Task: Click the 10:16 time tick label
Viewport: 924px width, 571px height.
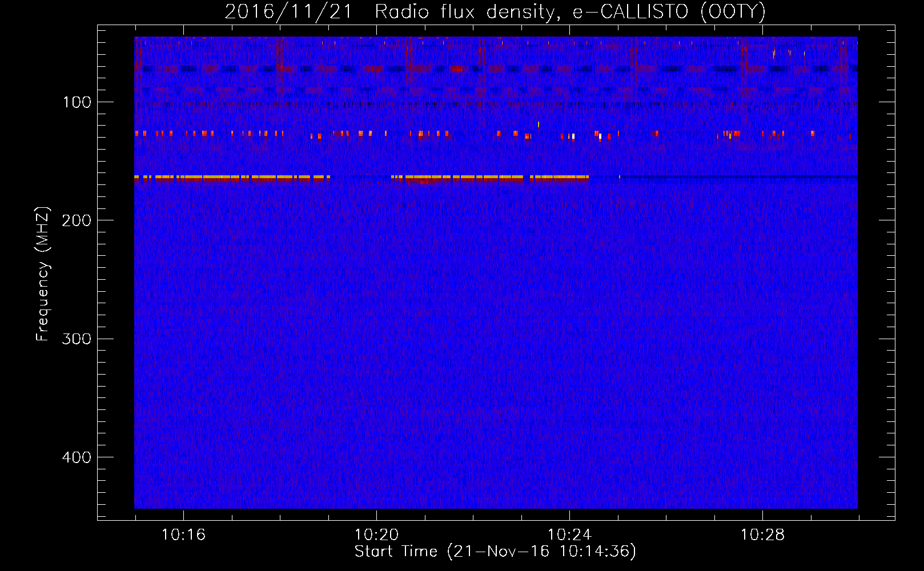Action: 183,535
